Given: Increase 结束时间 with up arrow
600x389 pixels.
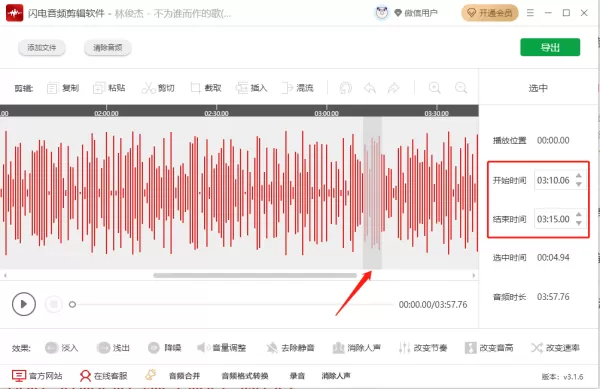Looking at the screenshot, I should click(x=579, y=215).
